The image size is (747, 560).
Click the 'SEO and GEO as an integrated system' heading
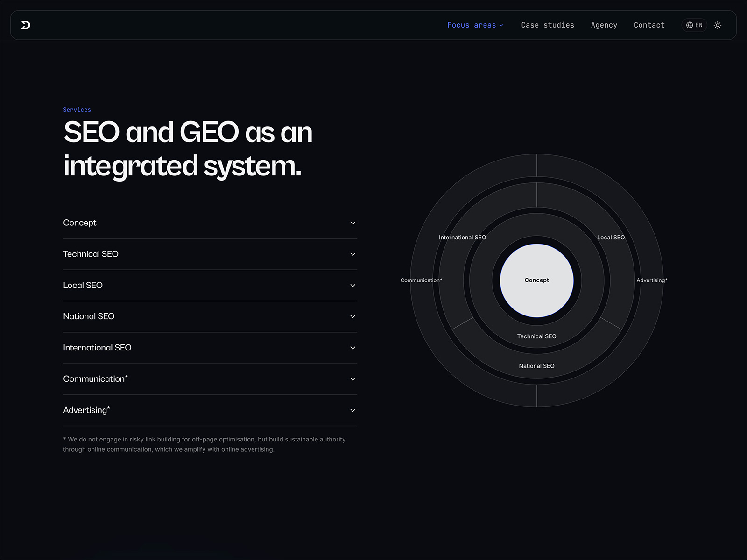[x=188, y=149]
